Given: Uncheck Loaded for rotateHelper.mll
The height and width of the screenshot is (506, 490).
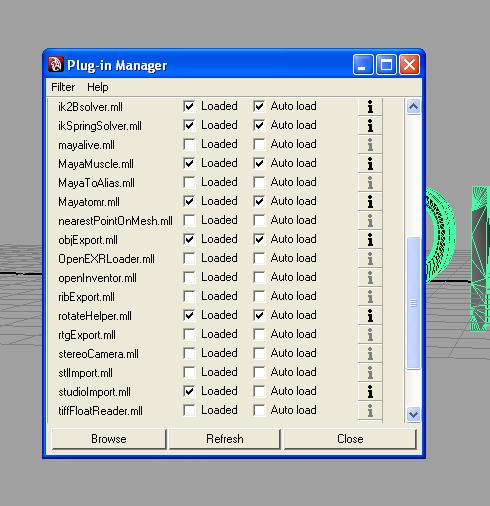Looking at the screenshot, I should tap(189, 315).
